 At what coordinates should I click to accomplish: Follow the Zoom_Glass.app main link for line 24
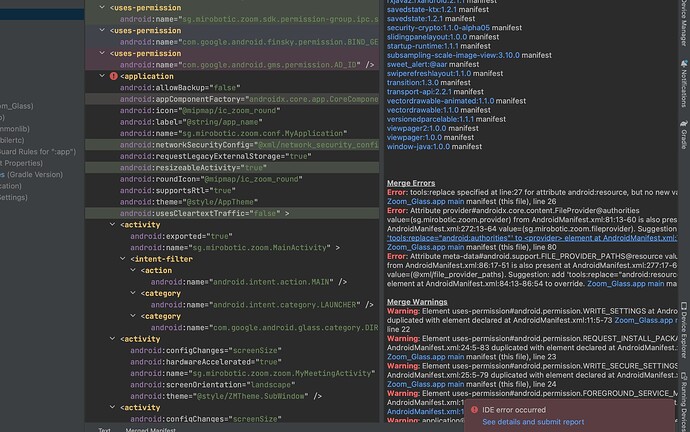425,384
